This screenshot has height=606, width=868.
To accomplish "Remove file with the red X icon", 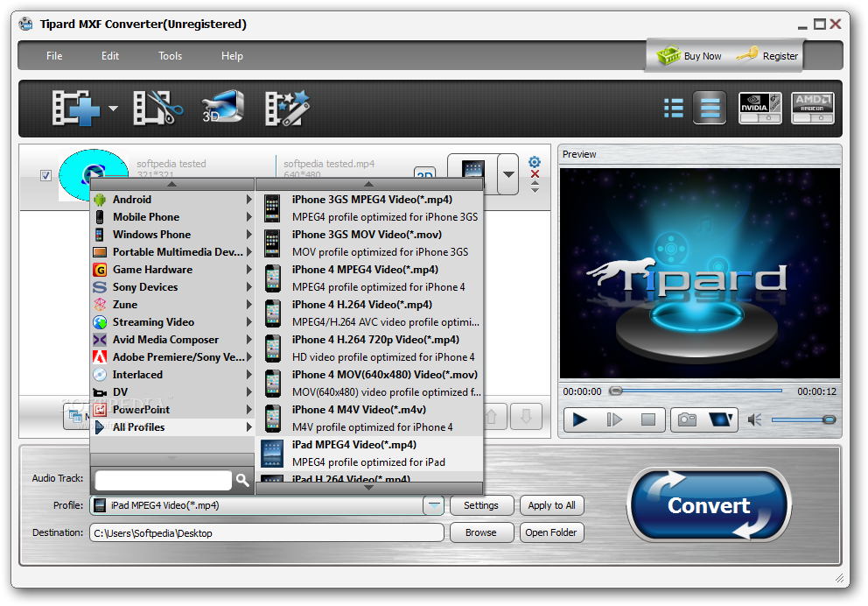I will coord(535,174).
